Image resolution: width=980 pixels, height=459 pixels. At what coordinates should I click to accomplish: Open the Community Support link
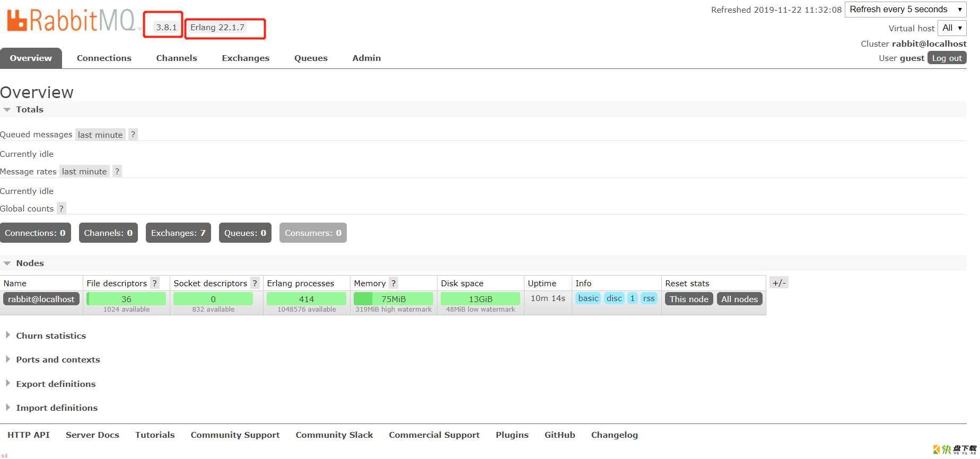(235, 435)
